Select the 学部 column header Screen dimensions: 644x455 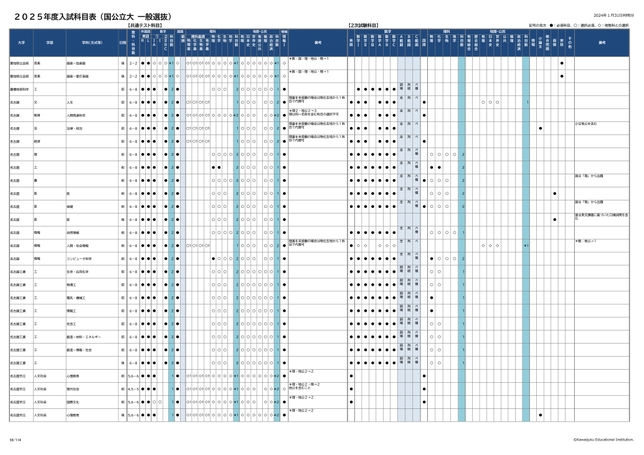pyautogui.click(x=48, y=43)
